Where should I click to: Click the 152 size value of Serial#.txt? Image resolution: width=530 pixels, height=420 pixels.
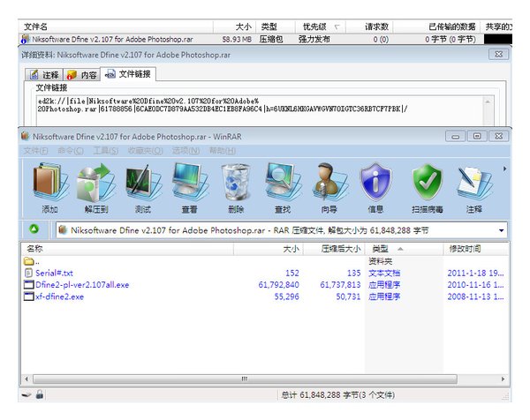(x=292, y=273)
